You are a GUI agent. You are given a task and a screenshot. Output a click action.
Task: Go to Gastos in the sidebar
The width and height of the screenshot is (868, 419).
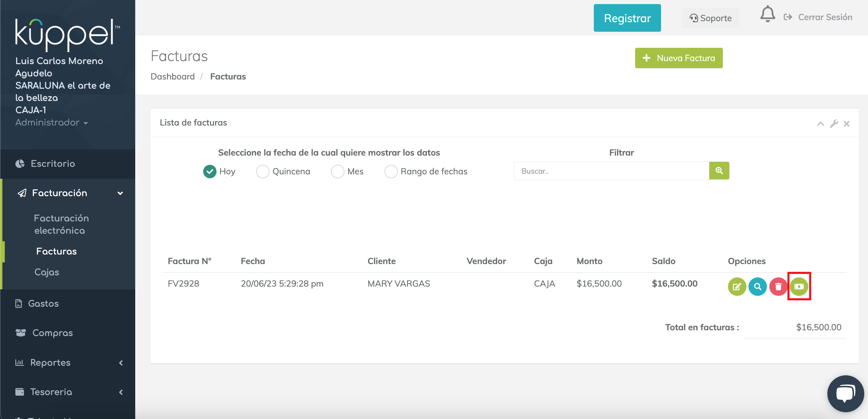[x=43, y=304]
